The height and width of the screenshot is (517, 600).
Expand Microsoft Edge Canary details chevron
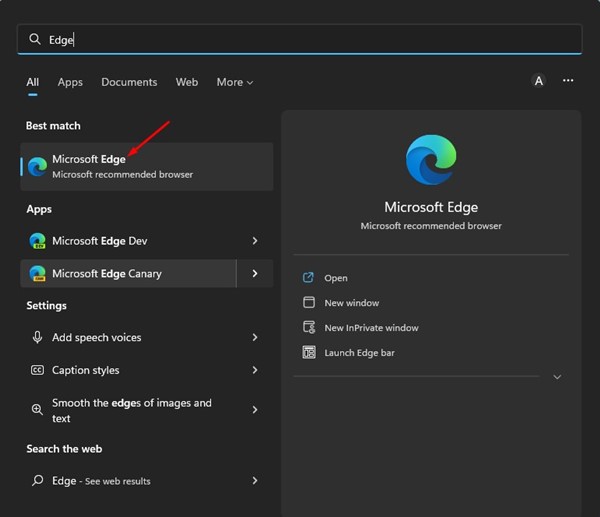click(255, 273)
